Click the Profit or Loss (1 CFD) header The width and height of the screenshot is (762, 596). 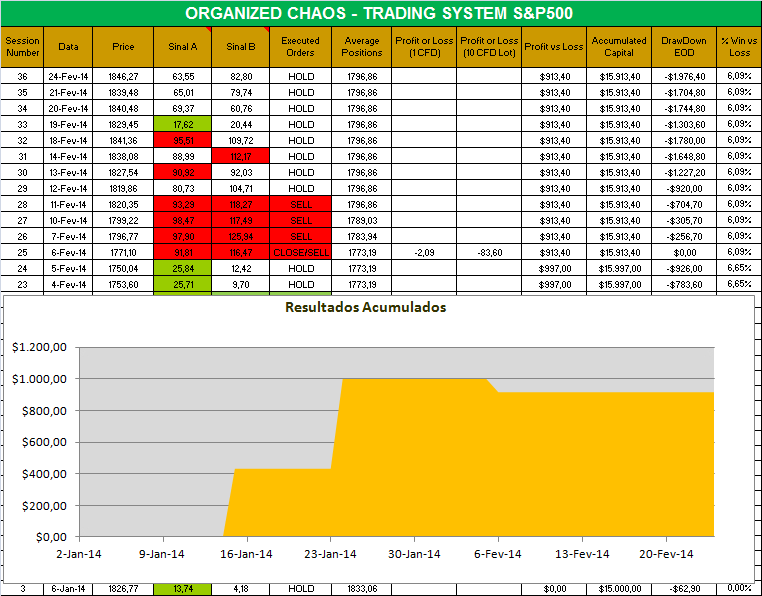tap(424, 47)
